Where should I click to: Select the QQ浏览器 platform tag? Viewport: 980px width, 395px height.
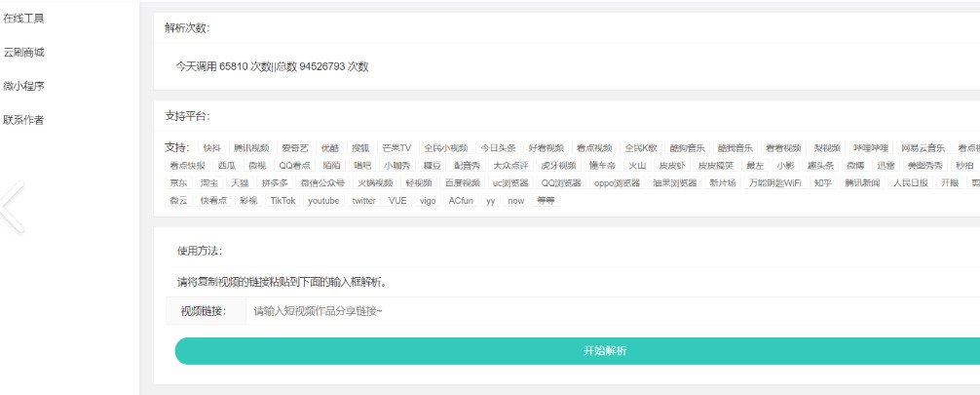pyautogui.click(x=560, y=182)
